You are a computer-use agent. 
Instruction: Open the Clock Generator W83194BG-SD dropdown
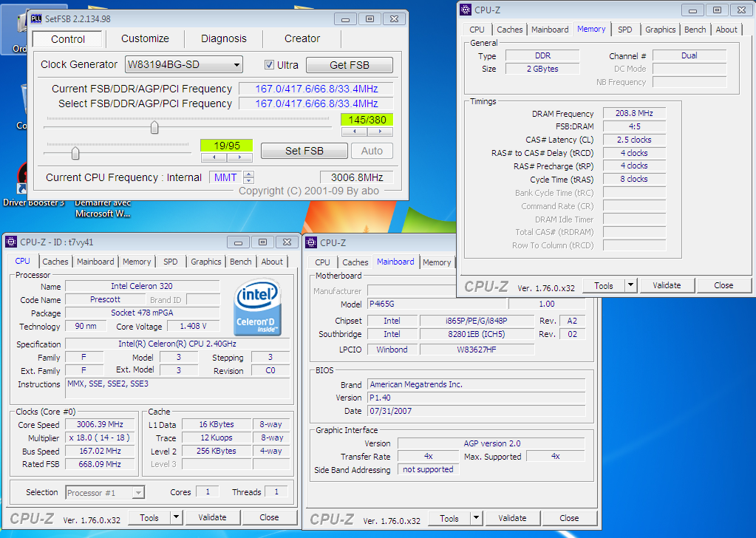click(x=184, y=64)
